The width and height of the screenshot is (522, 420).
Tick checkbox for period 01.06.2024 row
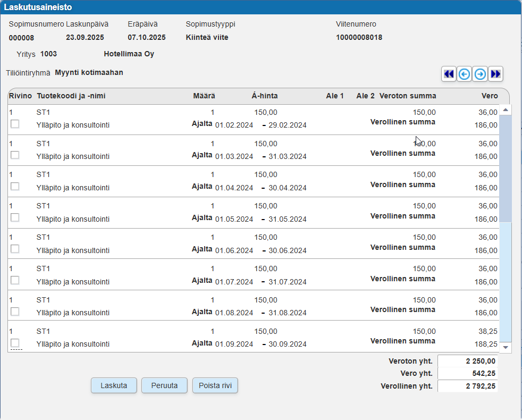15,249
